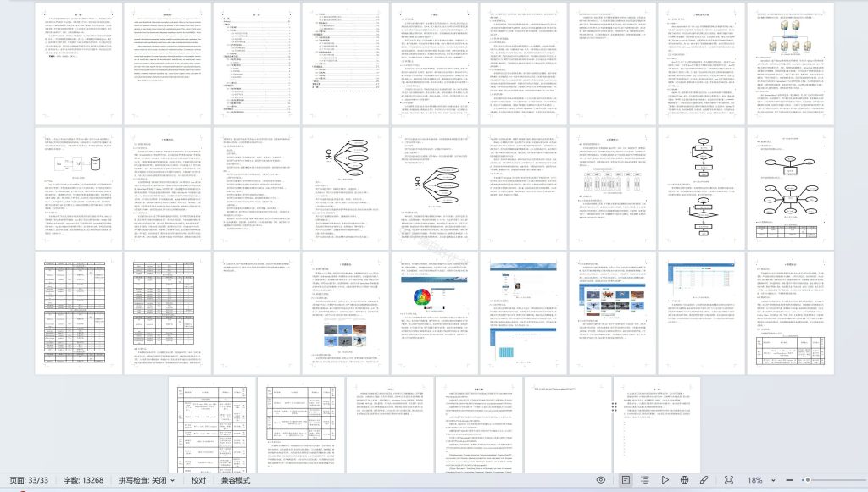Select page with server cluster diagram
This screenshot has width=868, height=492.
pos(791,64)
